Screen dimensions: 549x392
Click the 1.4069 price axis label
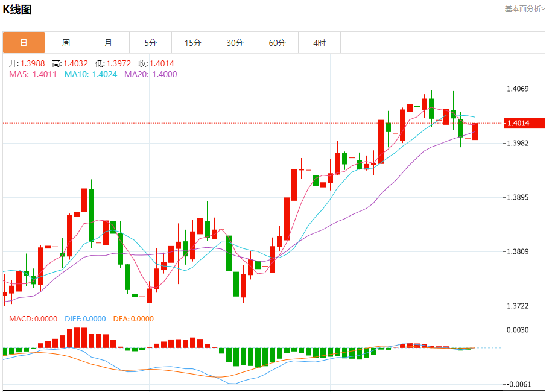click(518, 89)
